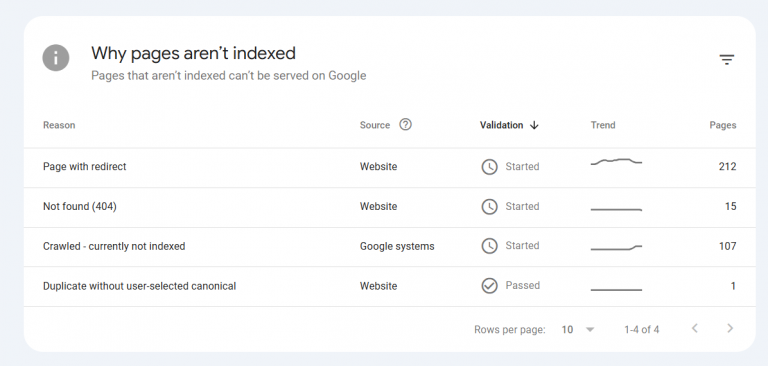Click the Rows per page value 10
768x366 pixels.
(567, 330)
